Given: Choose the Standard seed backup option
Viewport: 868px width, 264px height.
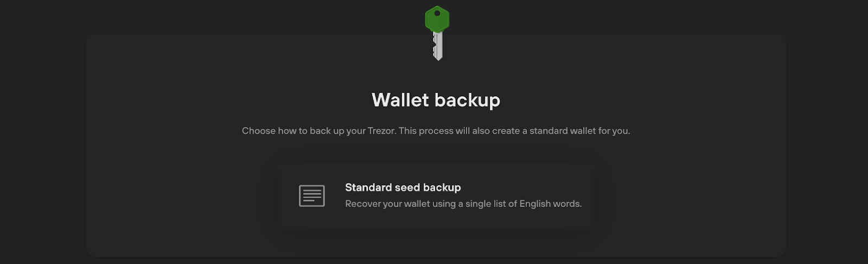Looking at the screenshot, I should coord(436,196).
